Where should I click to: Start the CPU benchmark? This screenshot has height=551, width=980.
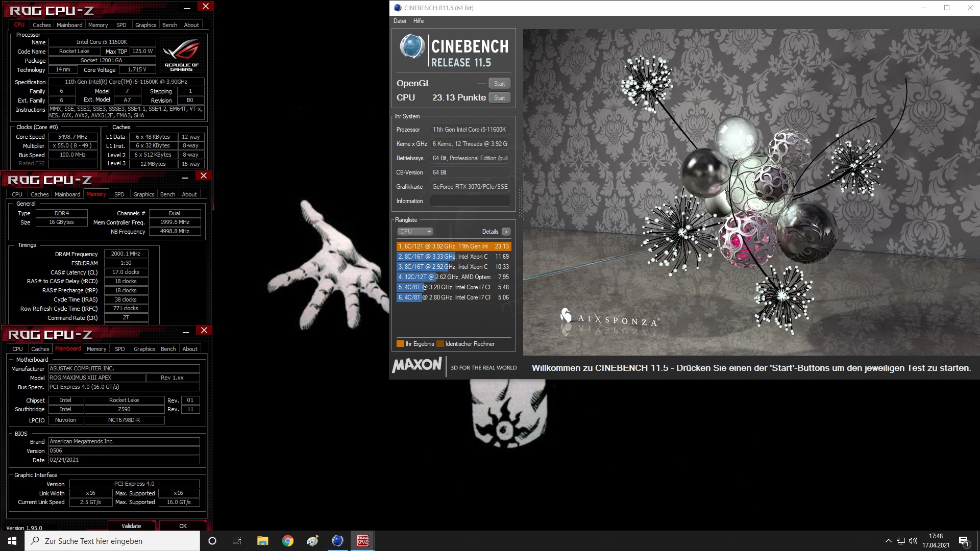tap(499, 98)
